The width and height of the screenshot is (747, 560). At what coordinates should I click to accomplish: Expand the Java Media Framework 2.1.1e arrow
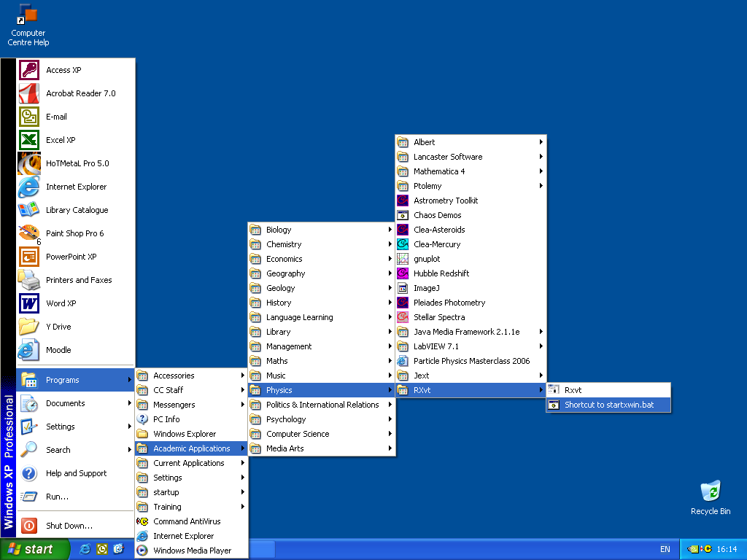pyautogui.click(x=541, y=332)
